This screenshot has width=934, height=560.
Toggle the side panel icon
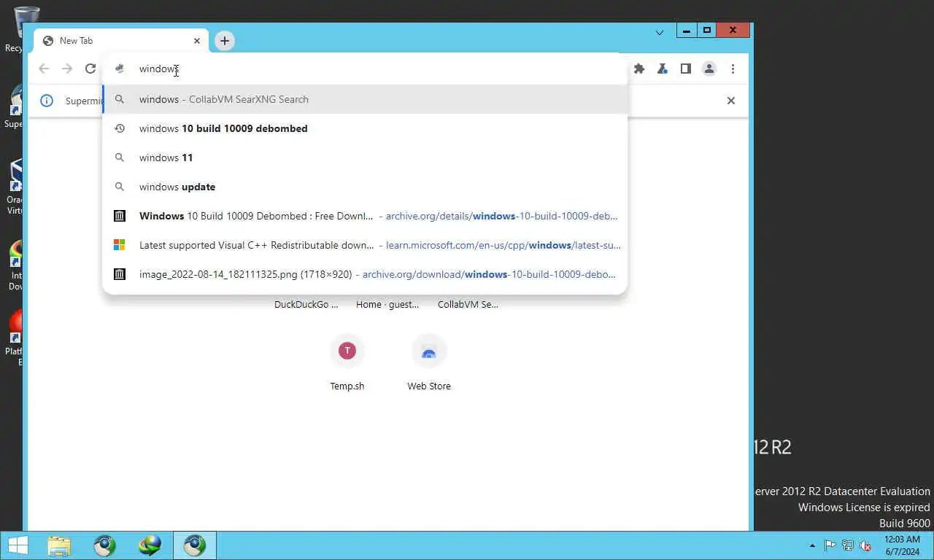coord(685,69)
